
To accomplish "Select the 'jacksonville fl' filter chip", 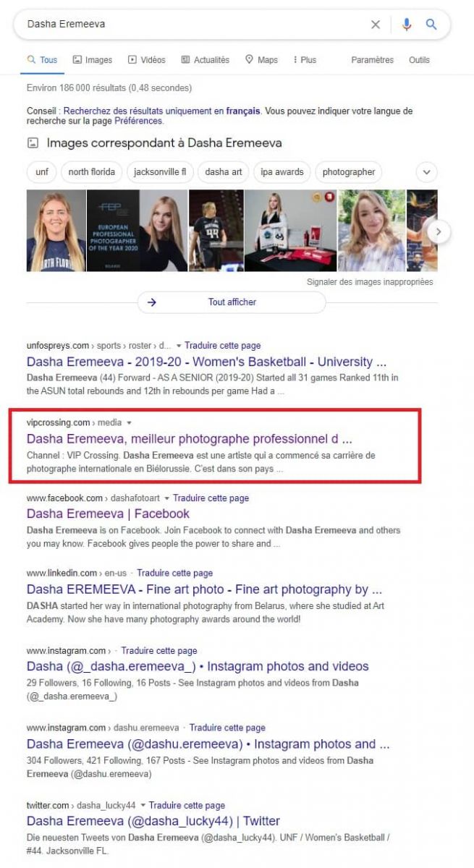I will 160,172.
